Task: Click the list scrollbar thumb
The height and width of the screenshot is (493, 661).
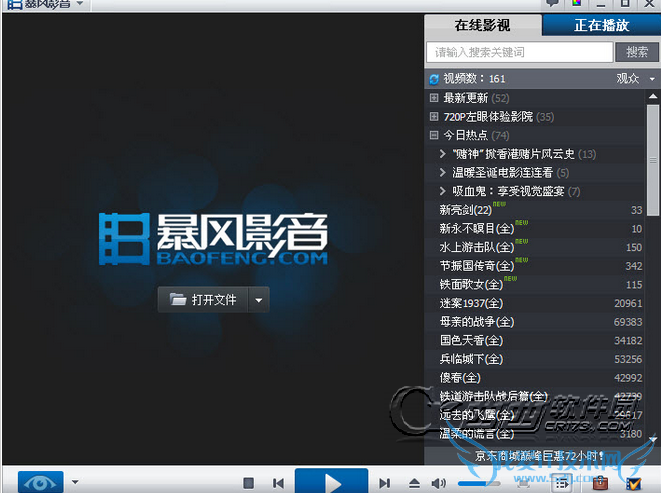Action: (x=653, y=160)
